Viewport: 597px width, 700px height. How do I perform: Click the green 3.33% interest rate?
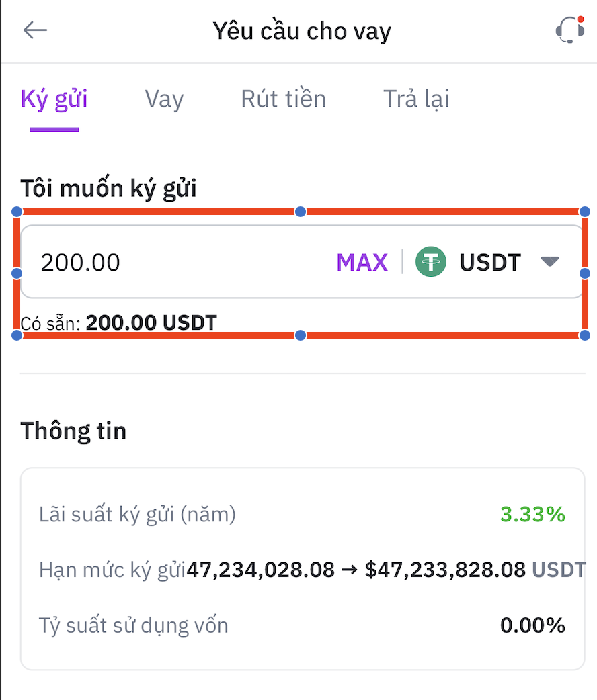tap(532, 515)
